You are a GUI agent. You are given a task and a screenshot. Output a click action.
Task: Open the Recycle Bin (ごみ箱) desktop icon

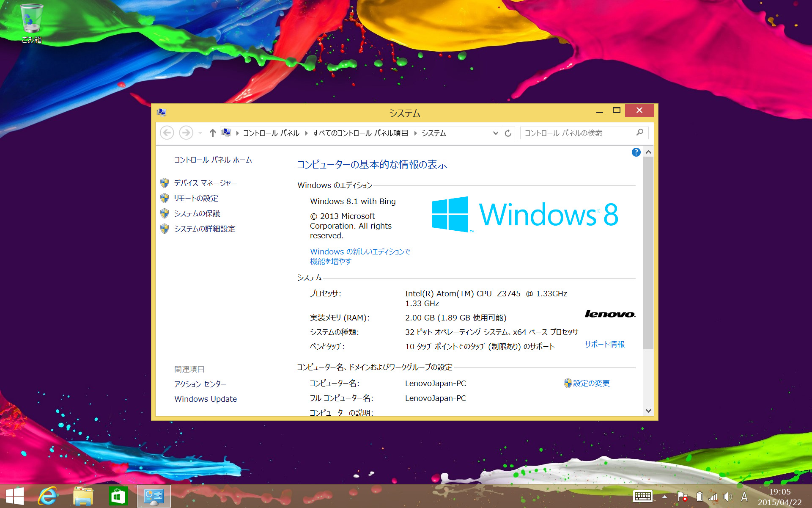[32, 23]
